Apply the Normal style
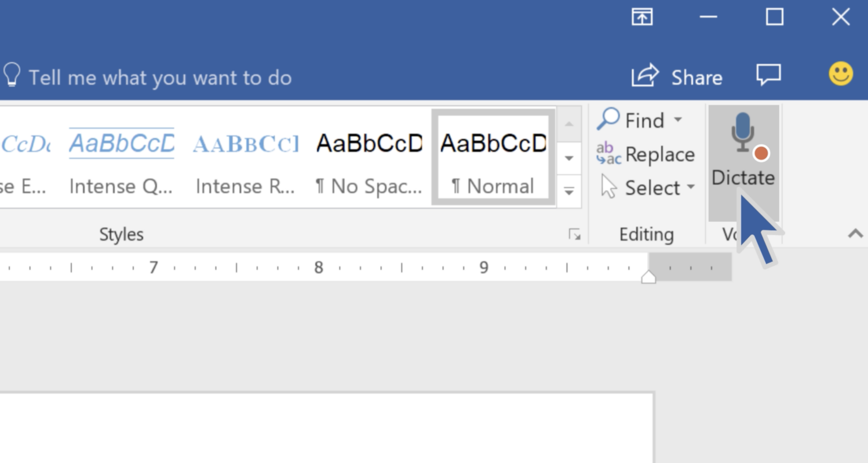The width and height of the screenshot is (868, 463). [x=493, y=158]
